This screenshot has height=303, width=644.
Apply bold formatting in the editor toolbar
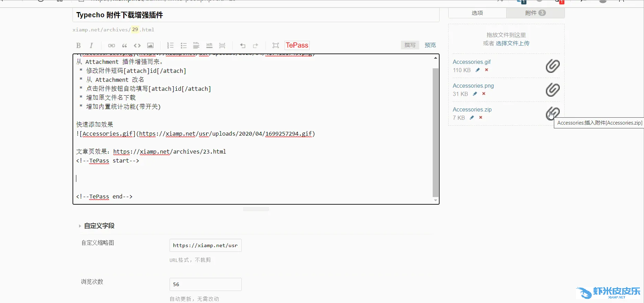78,46
